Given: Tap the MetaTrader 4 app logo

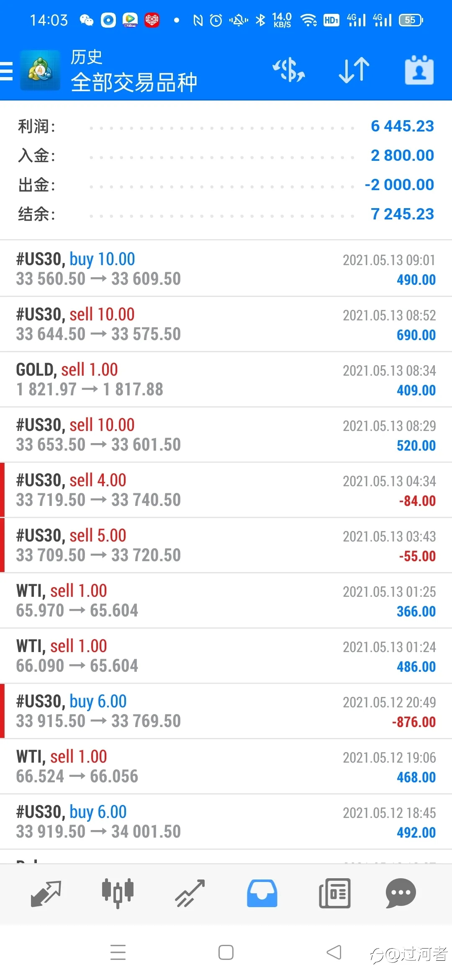Looking at the screenshot, I should pos(40,70).
